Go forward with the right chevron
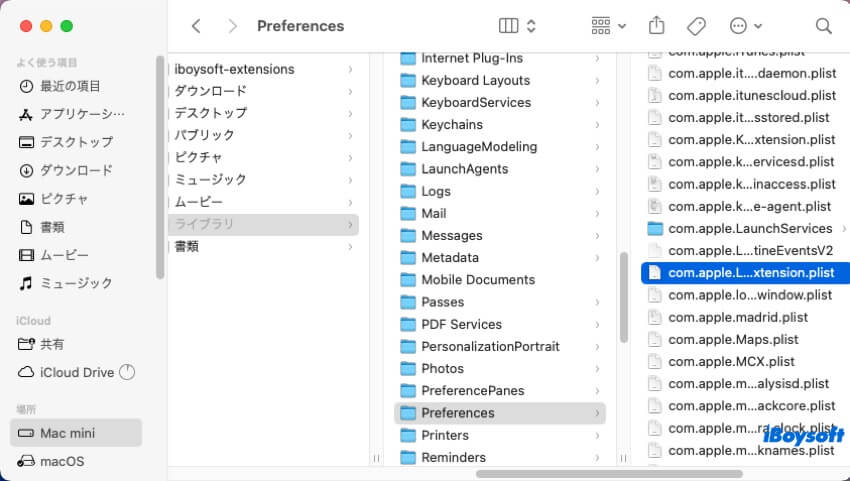 (x=233, y=26)
